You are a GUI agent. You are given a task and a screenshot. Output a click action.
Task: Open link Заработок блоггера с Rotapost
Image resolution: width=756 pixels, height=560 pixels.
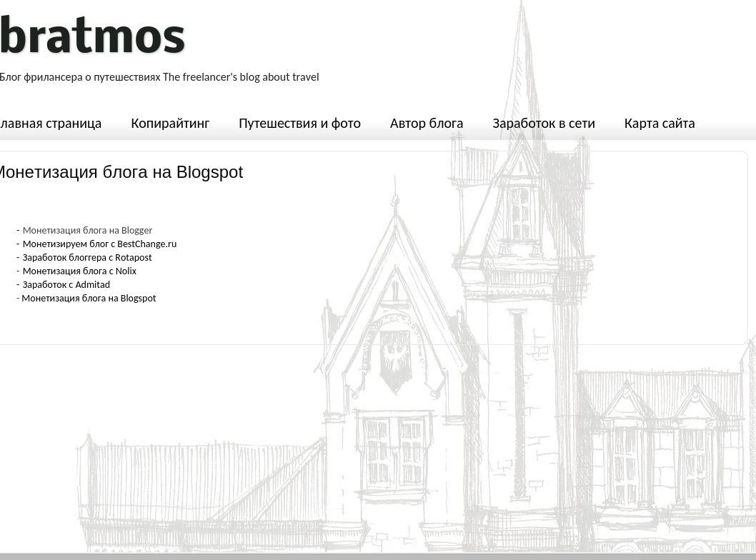coord(86,257)
